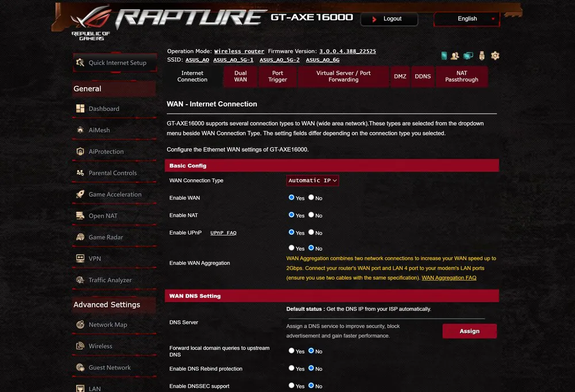Click the Advanced Settings section header
575x392 pixels.
[114, 305]
